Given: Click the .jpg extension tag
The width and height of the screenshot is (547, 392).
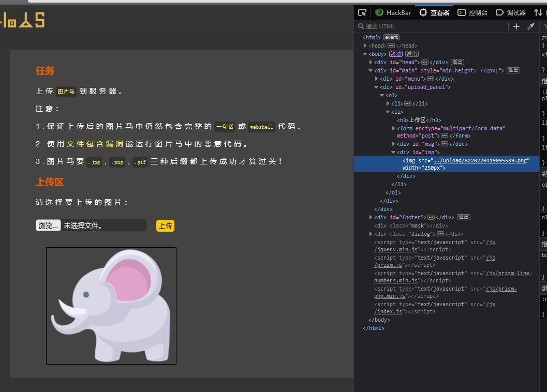Looking at the screenshot, I should pos(94,162).
